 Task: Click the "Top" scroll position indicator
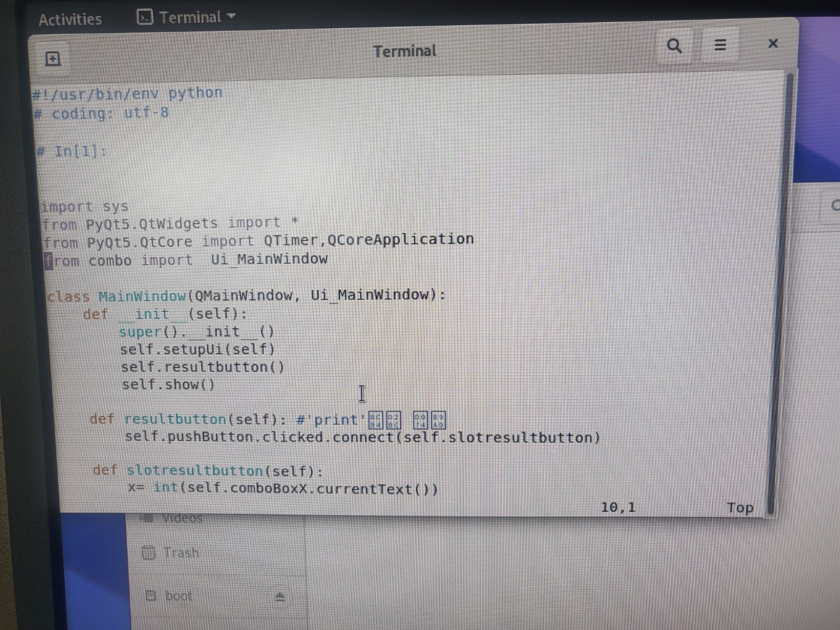pyautogui.click(x=740, y=508)
